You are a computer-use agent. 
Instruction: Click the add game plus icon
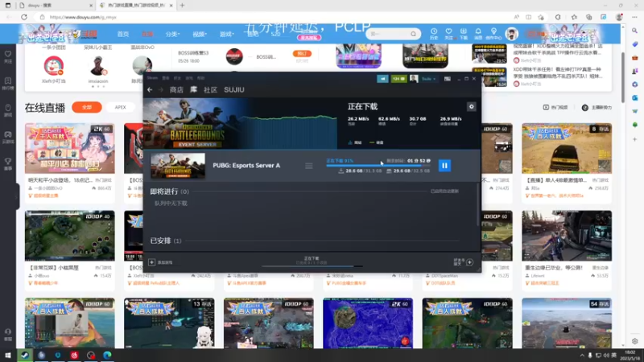click(x=151, y=262)
